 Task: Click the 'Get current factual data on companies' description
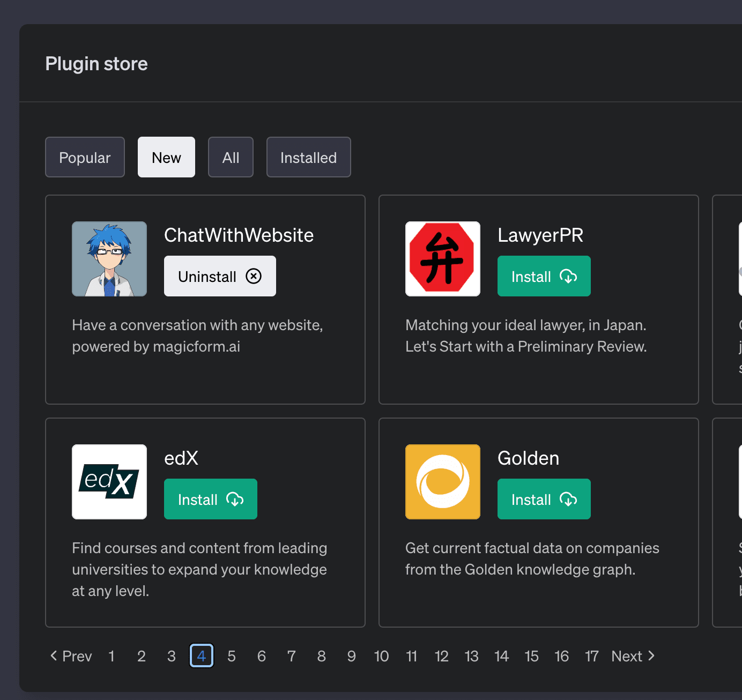click(532, 559)
